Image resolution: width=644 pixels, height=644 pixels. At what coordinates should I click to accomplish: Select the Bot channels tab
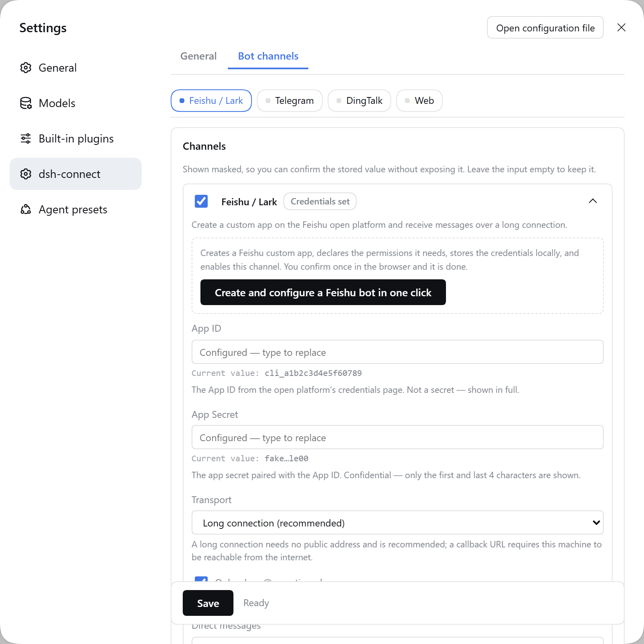(x=268, y=56)
